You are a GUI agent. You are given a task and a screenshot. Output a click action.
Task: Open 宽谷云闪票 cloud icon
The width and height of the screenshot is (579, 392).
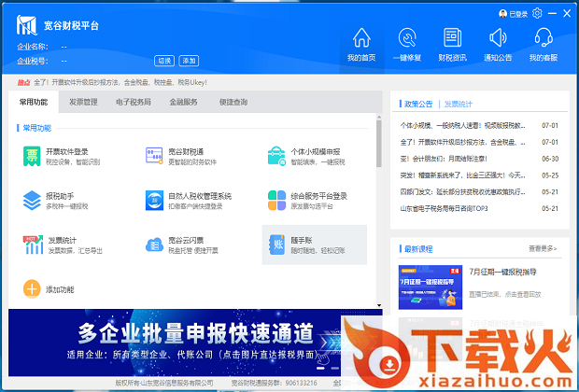coord(154,245)
